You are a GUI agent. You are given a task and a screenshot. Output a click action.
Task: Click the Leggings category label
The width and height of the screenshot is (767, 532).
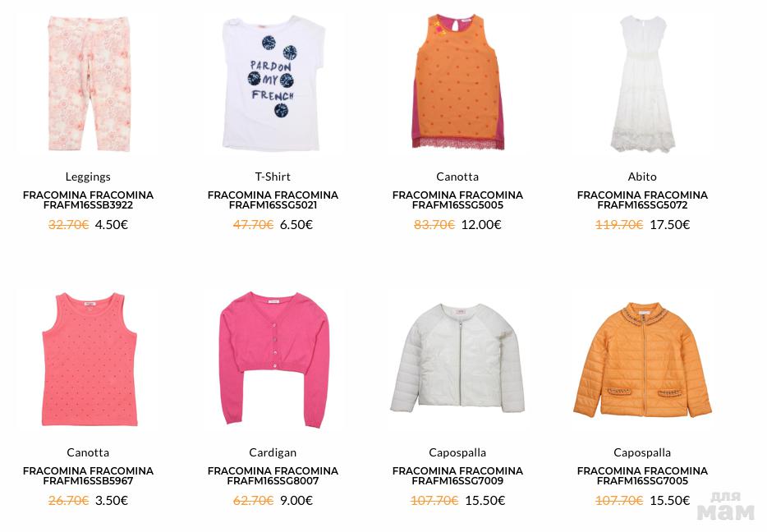coord(88,177)
